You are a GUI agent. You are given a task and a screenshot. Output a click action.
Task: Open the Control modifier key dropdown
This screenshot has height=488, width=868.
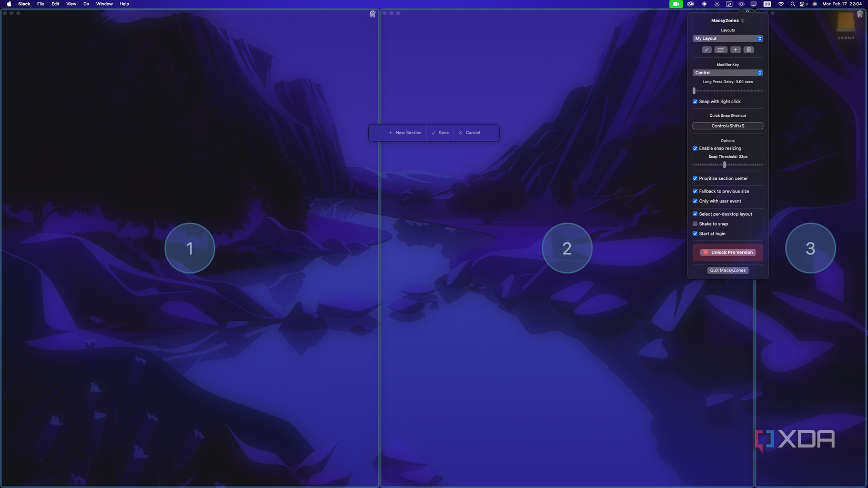click(728, 73)
